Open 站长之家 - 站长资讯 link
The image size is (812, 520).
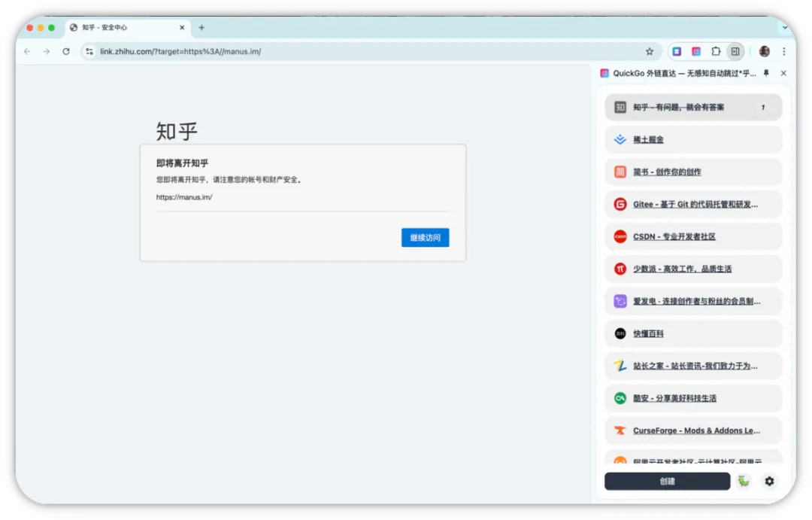(x=695, y=366)
